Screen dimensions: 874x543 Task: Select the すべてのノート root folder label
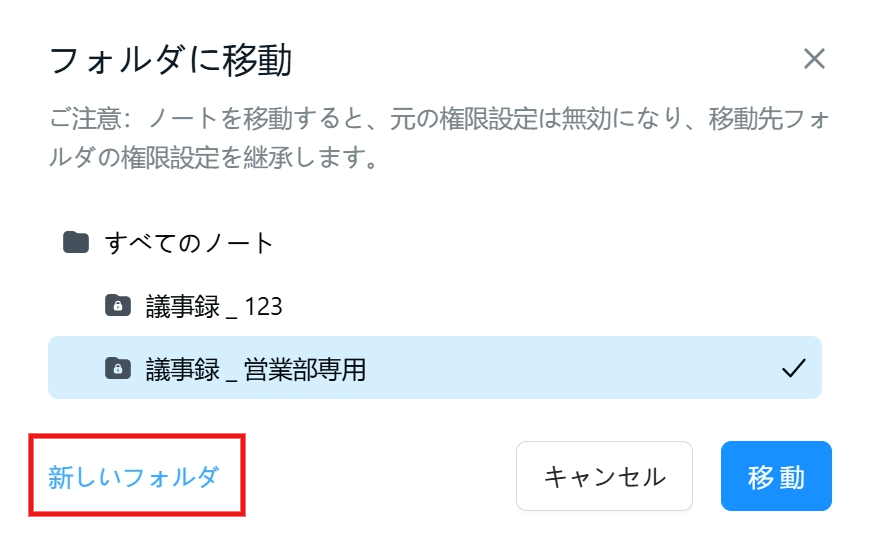pos(189,243)
